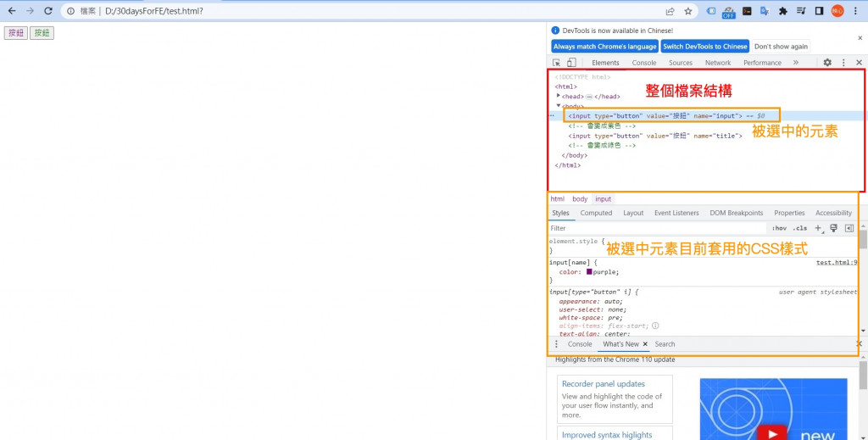Click the extension icon with OFF badge
The image size is (868, 440).
[728, 12]
